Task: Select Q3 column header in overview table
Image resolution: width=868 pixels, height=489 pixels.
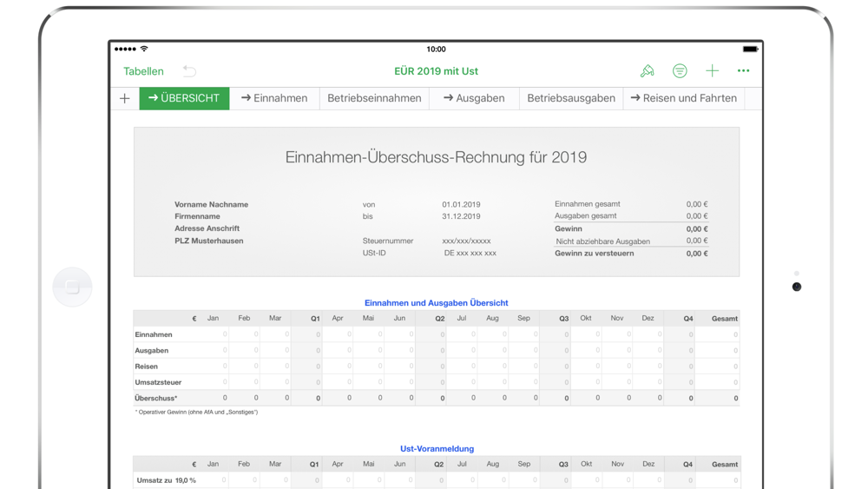Action: click(x=563, y=319)
